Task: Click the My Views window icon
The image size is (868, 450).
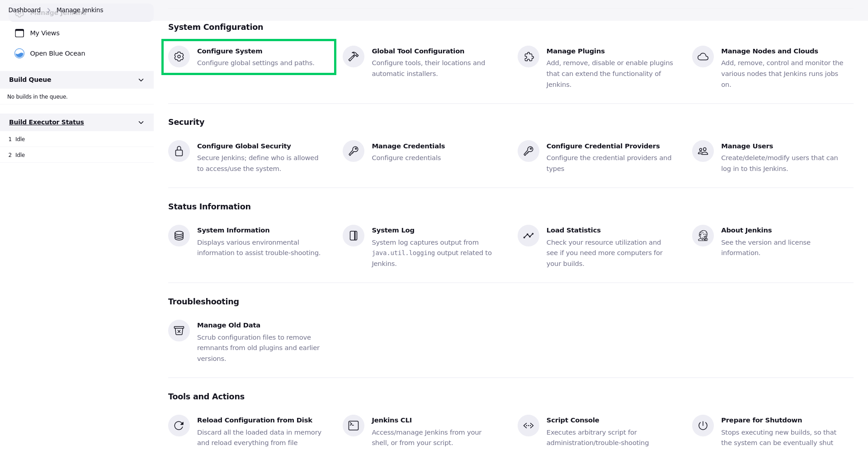Action: pyautogui.click(x=19, y=33)
